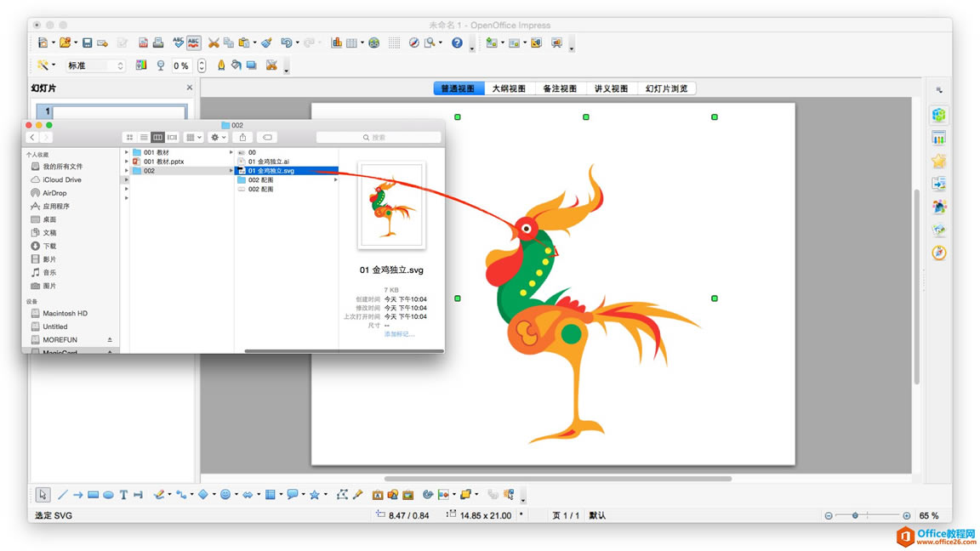980x551 pixels.
Task: Open the Navigator compass icon in the right sidebar
Action: pyautogui.click(x=938, y=253)
